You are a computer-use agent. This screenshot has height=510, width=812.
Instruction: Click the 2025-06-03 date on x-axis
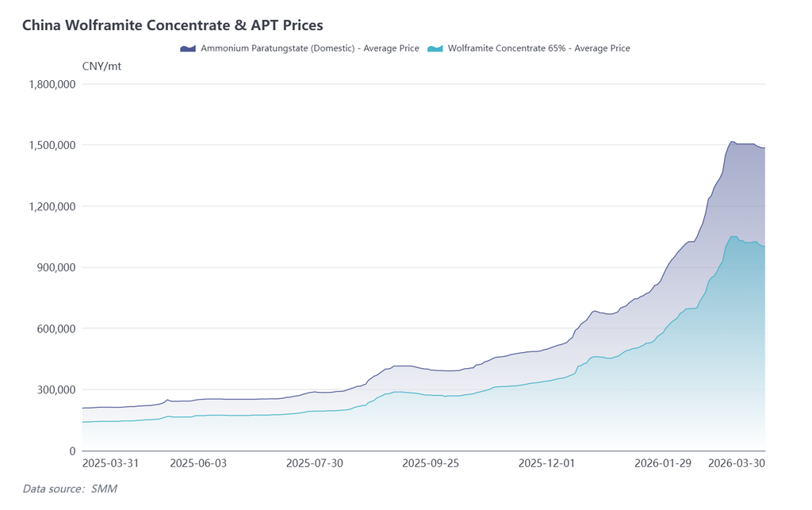coord(198,463)
